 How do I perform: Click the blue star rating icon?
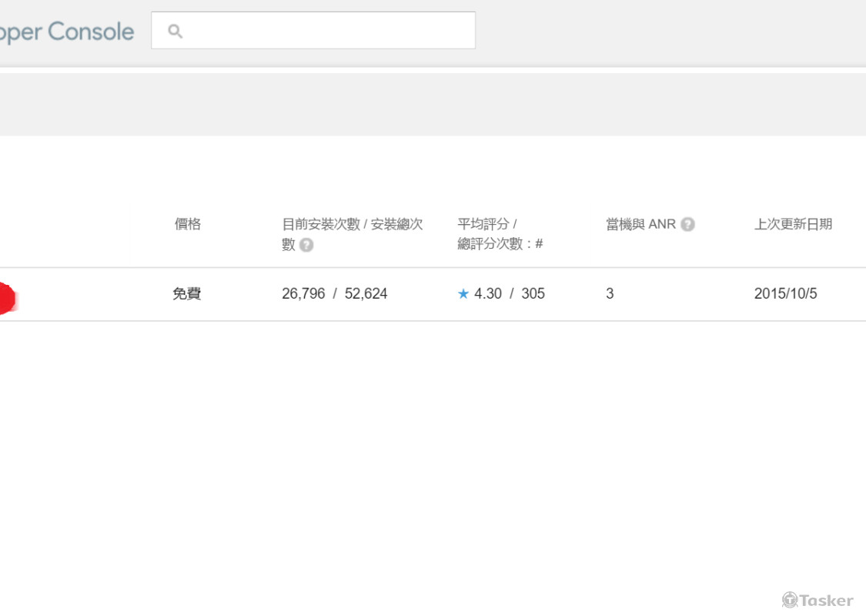click(x=463, y=294)
